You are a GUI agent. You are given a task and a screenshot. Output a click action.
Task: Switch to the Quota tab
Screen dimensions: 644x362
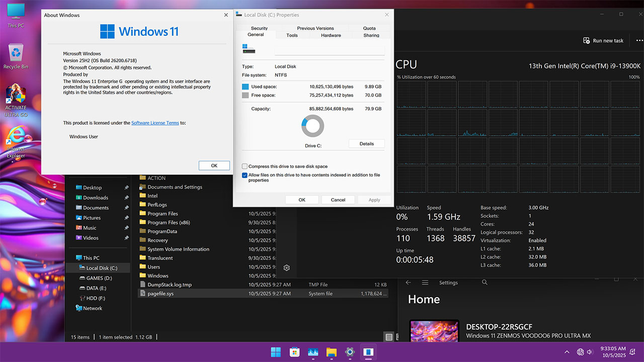pos(369,28)
